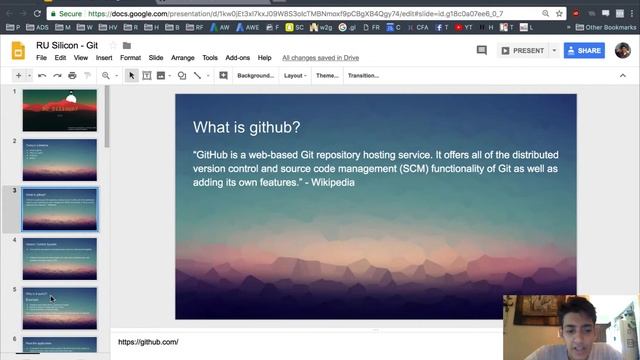Choose the select arrow cursor tool
This screenshot has width=640, height=360.
pyautogui.click(x=131, y=76)
